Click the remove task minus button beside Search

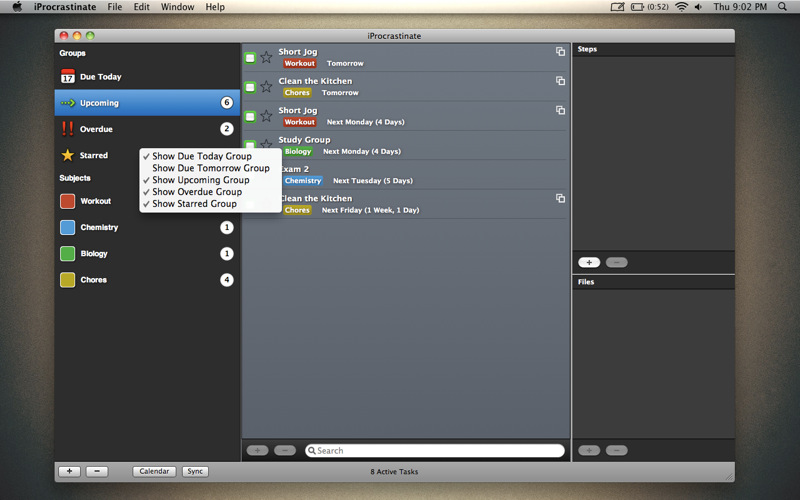[285, 451]
